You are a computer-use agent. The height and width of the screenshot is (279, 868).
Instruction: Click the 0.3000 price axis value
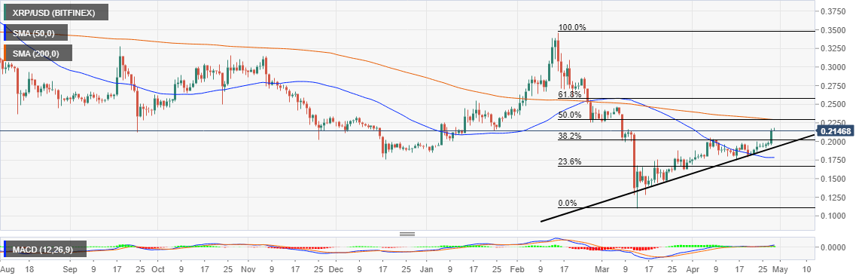point(834,67)
